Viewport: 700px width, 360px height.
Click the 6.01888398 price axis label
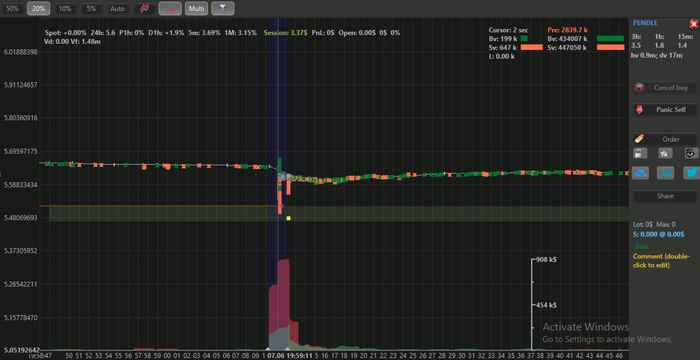tap(20, 52)
